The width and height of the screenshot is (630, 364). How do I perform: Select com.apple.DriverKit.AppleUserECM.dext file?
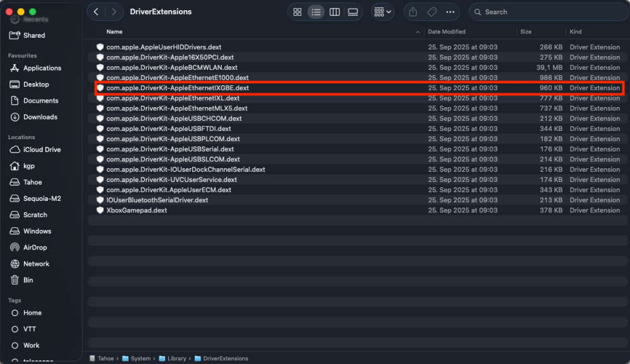[x=358, y=190]
